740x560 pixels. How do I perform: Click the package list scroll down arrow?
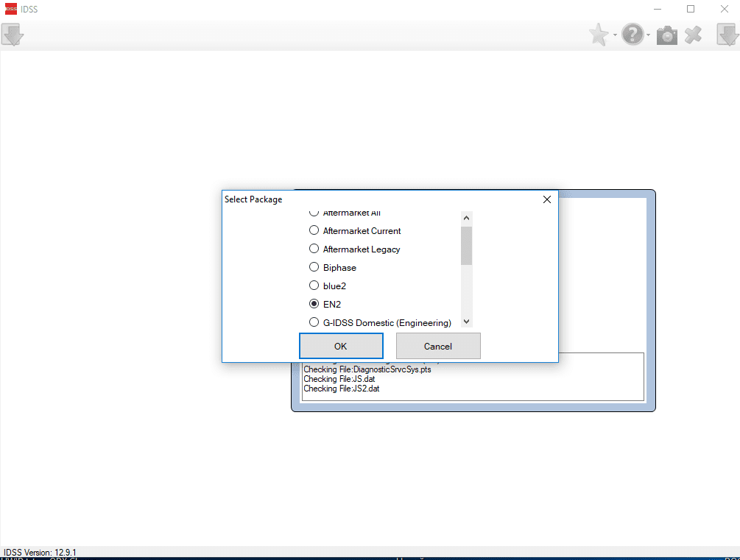pos(466,322)
